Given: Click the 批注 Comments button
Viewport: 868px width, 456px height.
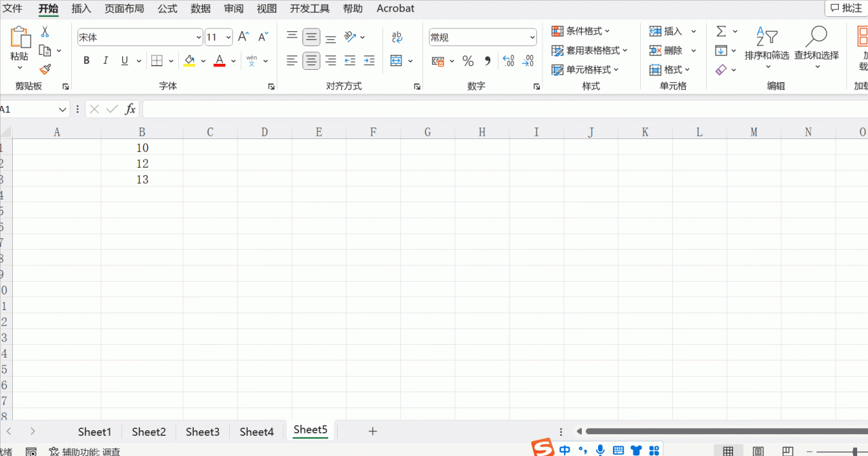Looking at the screenshot, I should point(846,8).
